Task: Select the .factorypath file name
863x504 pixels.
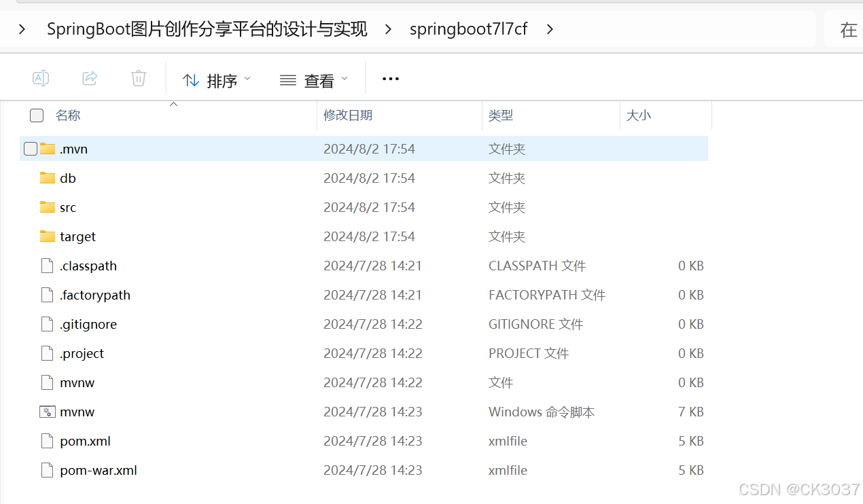Action: 95,295
